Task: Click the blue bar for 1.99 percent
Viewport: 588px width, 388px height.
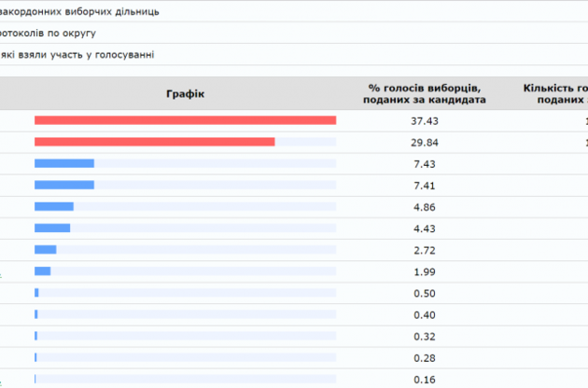Action: 43,270
